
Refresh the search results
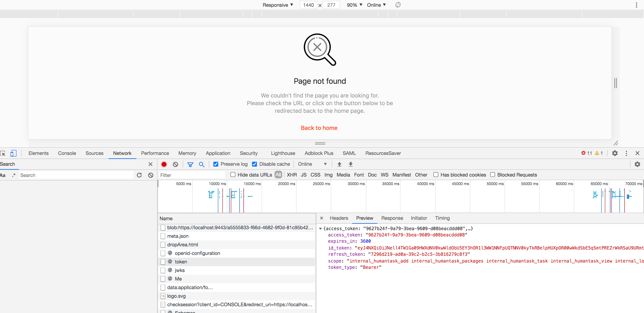pyautogui.click(x=139, y=175)
